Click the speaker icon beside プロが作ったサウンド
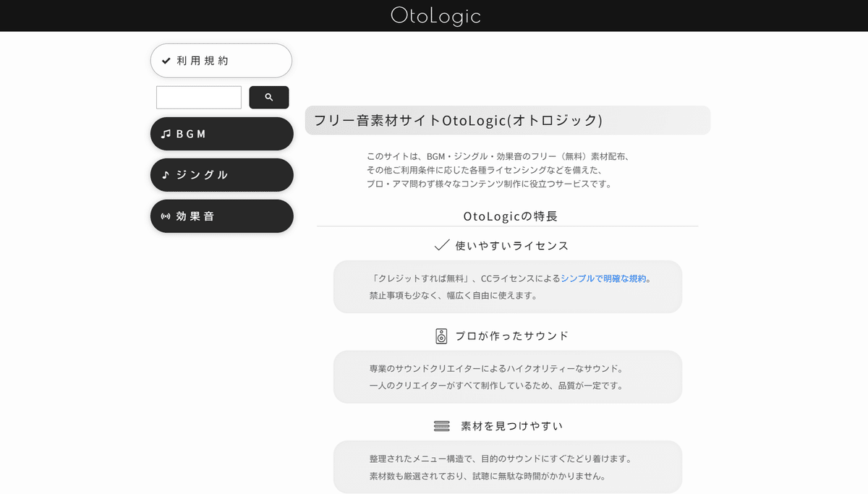 [x=441, y=336]
